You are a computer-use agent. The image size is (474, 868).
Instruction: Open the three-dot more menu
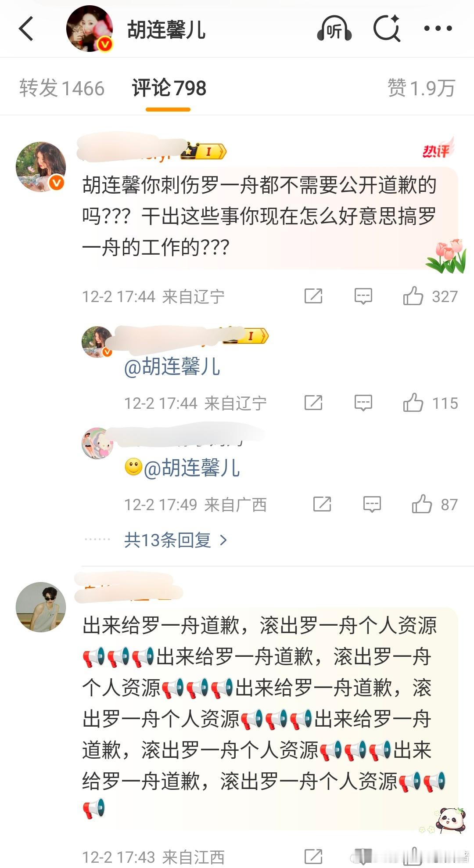pos(438,29)
